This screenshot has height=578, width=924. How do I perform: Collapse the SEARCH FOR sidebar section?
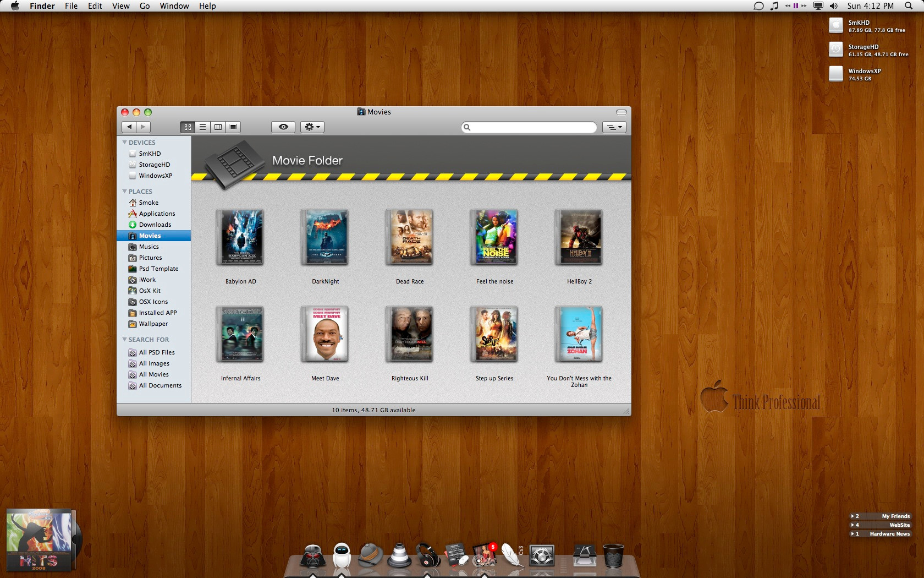click(124, 340)
